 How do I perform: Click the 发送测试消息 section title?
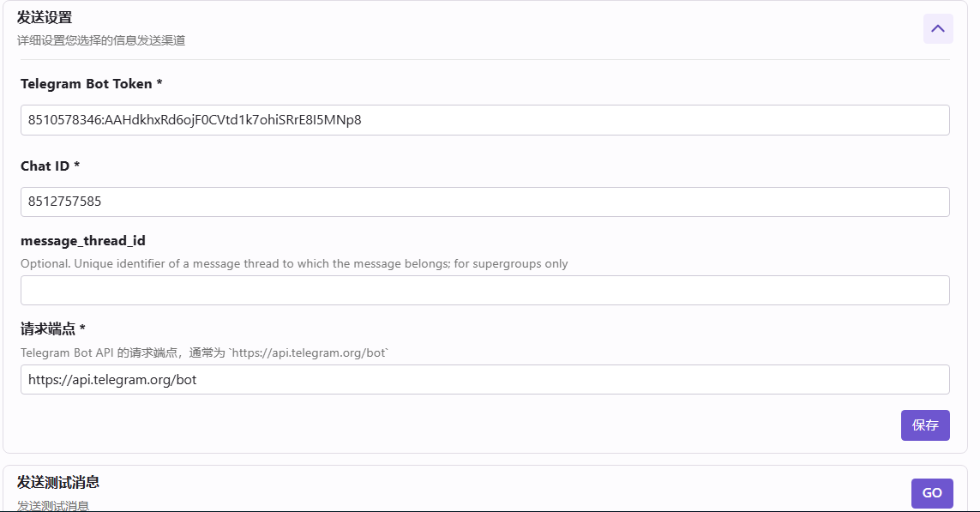point(58,482)
